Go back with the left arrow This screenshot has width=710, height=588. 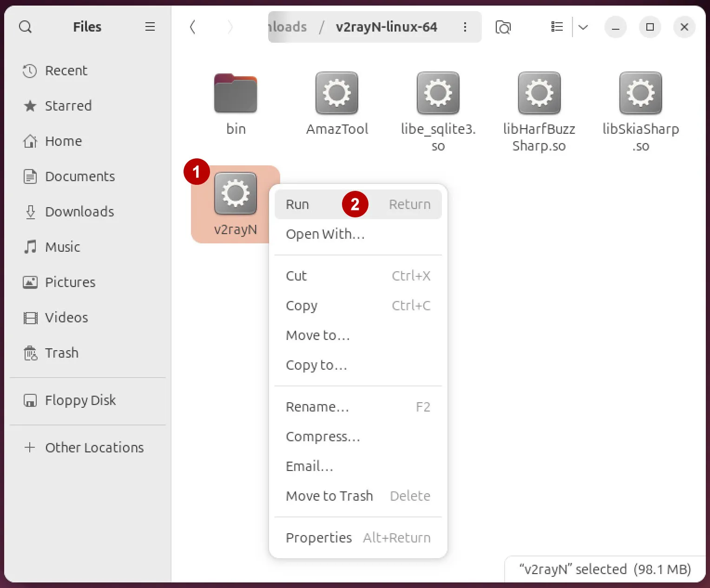[192, 27]
